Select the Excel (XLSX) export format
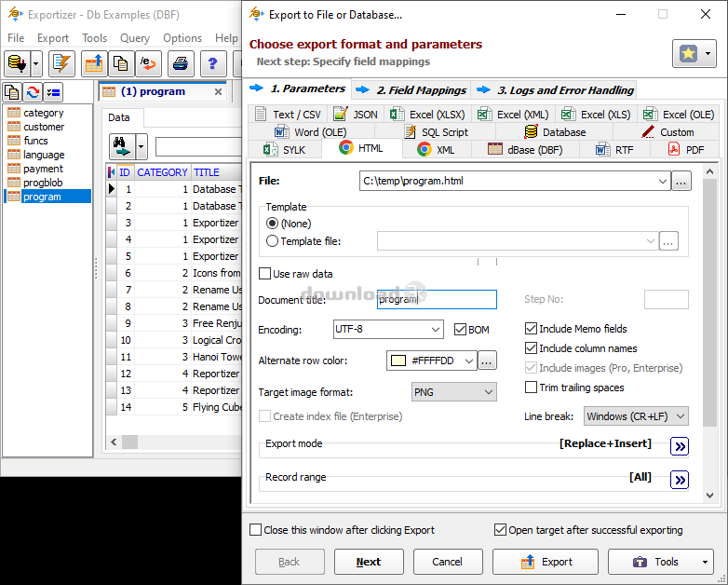 (x=427, y=115)
